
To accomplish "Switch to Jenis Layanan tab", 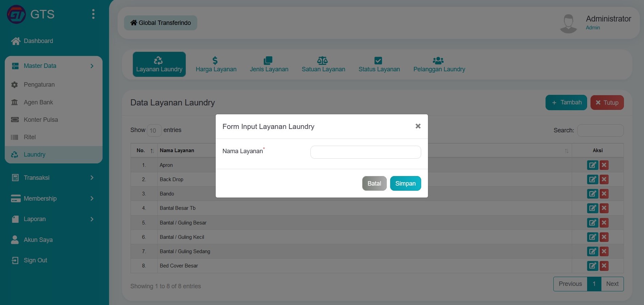I will click(x=269, y=64).
